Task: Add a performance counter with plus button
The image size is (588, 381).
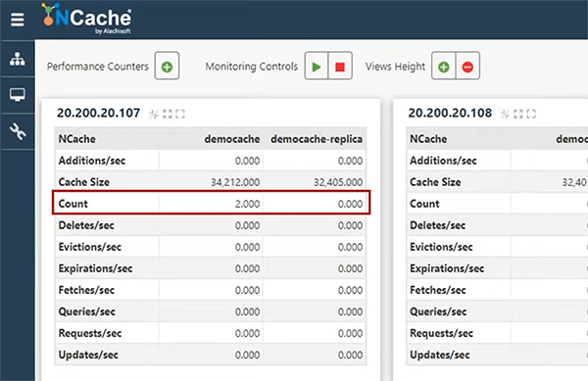Action: [167, 67]
